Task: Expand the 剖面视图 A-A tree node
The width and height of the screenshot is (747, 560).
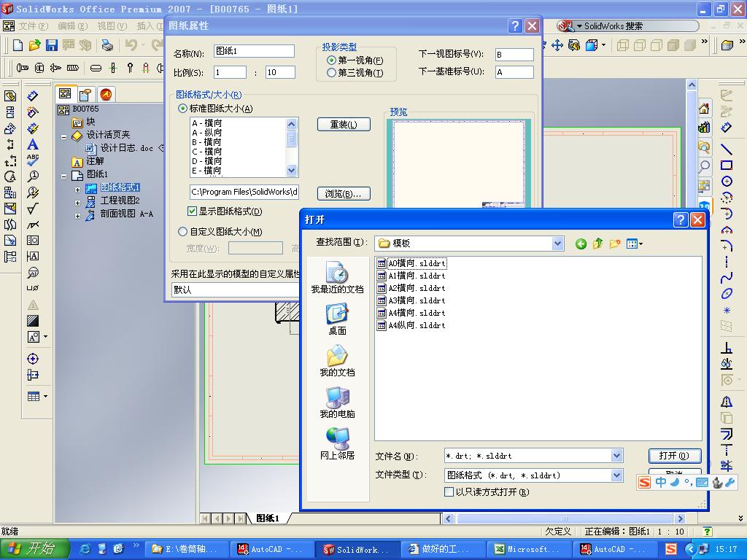Action: tap(77, 216)
